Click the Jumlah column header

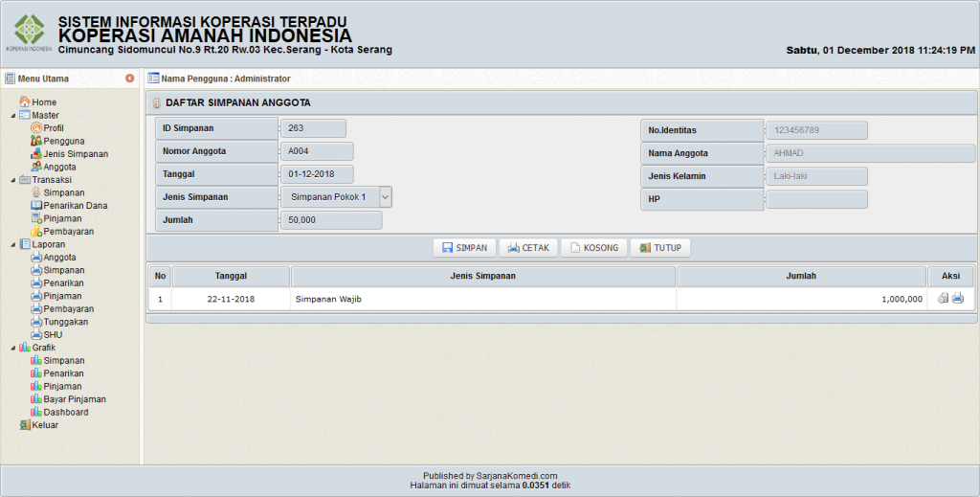click(801, 276)
